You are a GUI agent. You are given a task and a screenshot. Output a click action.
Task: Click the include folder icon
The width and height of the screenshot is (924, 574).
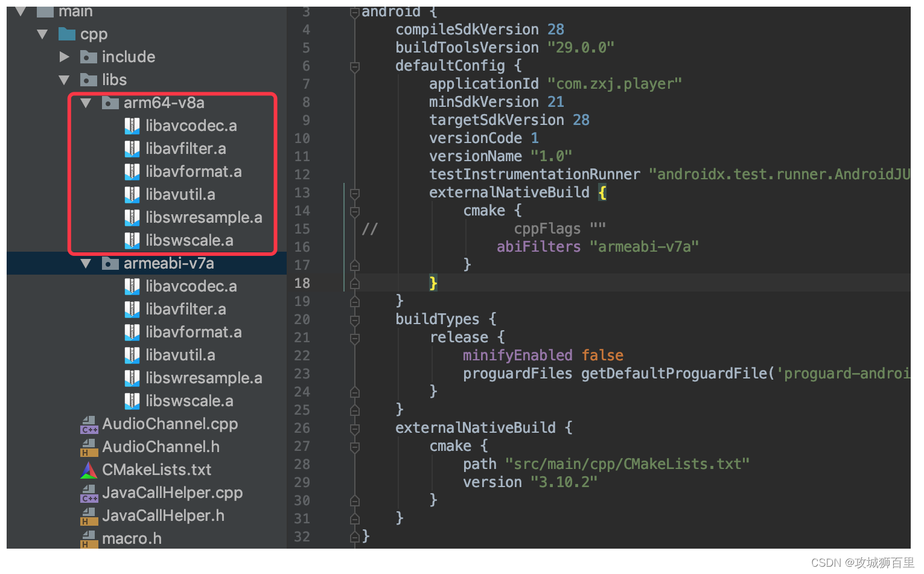[89, 57]
